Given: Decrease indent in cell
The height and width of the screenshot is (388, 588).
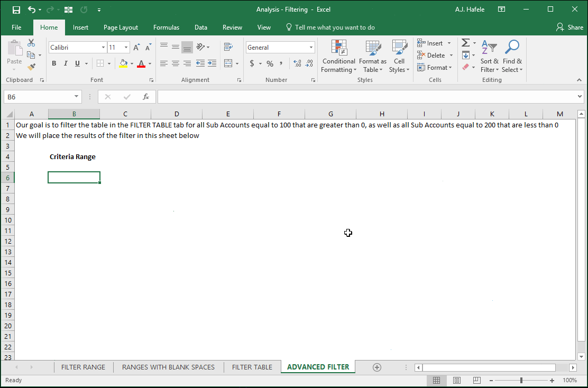Looking at the screenshot, I should coord(200,63).
